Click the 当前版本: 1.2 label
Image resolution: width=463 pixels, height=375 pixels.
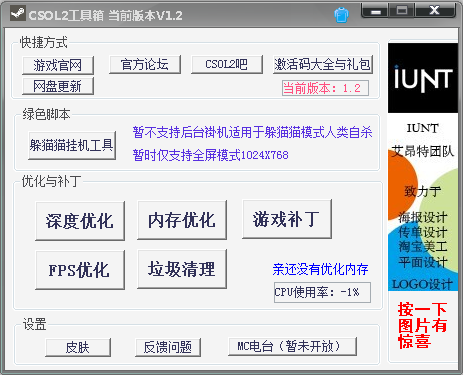pyautogui.click(x=325, y=88)
